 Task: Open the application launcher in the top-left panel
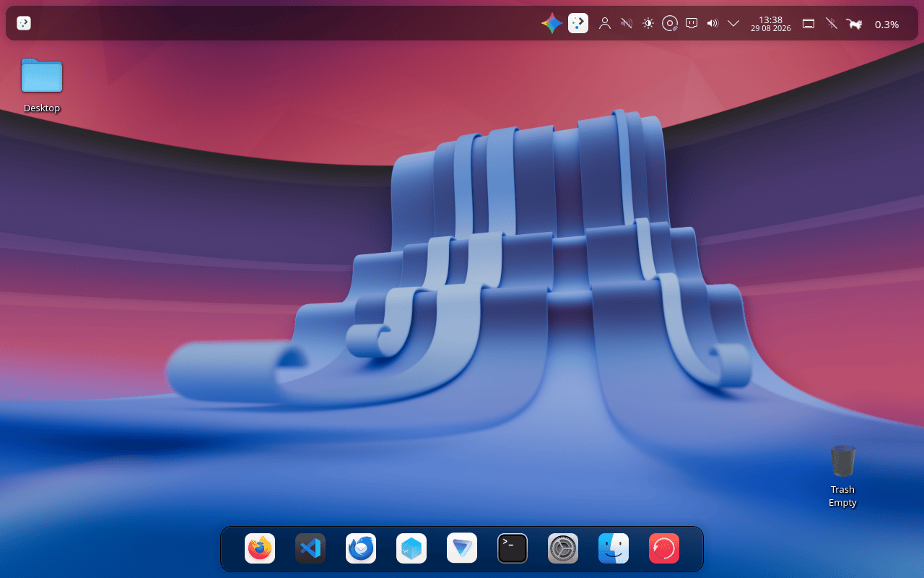[x=24, y=23]
